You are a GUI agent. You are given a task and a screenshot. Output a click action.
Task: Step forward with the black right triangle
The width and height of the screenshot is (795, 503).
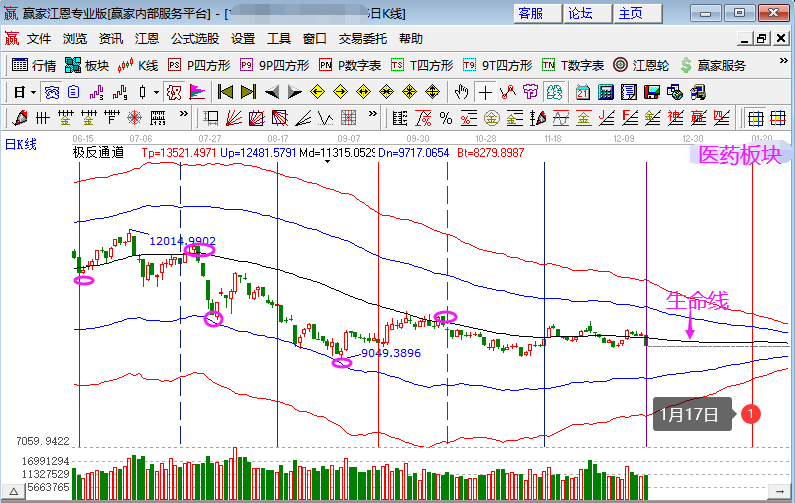pos(295,92)
